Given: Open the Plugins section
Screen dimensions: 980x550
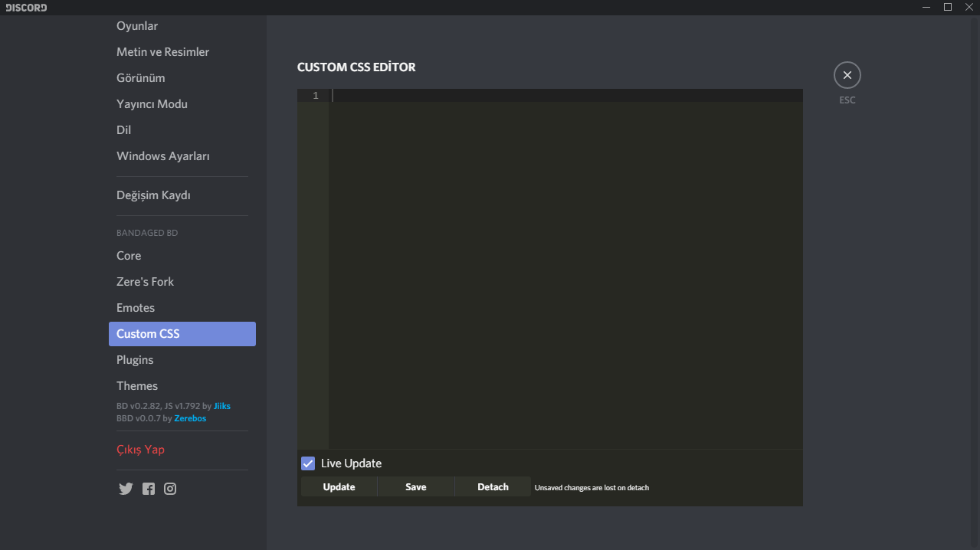Looking at the screenshot, I should pos(182,360).
